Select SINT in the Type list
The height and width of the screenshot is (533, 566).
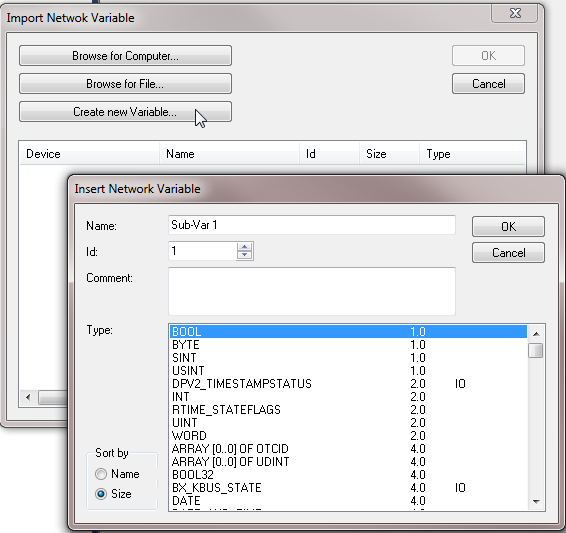coord(348,358)
